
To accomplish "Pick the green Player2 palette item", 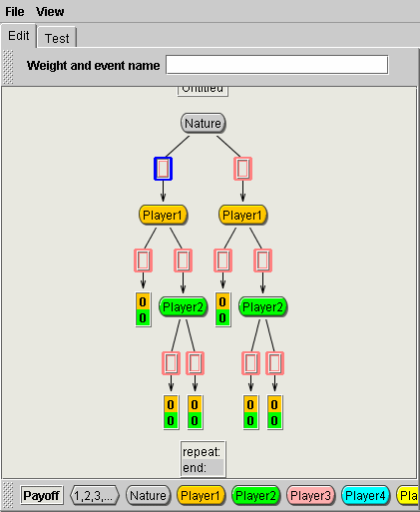I will [255, 495].
